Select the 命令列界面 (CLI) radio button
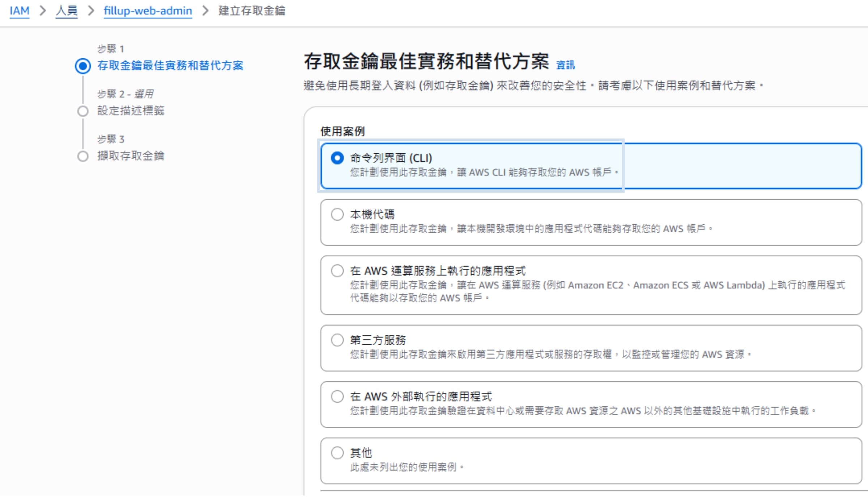 click(x=337, y=158)
